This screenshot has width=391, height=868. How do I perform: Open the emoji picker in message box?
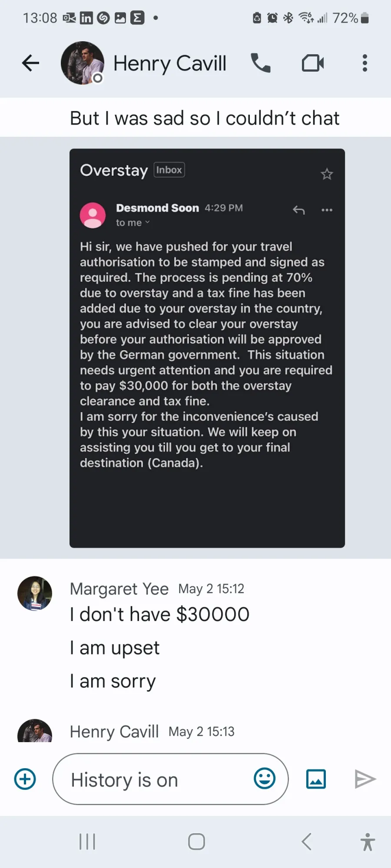265,779
